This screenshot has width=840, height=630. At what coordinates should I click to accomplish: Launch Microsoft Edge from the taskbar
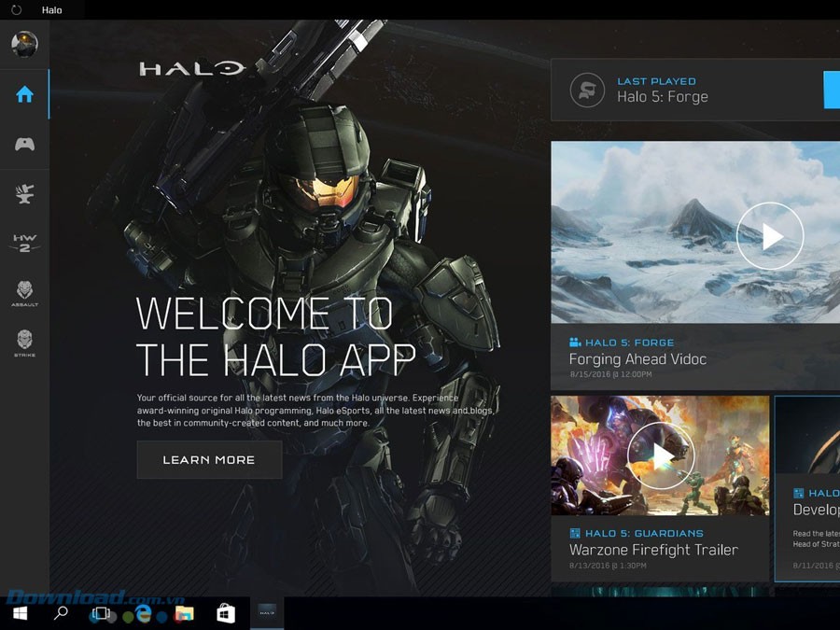(142, 613)
